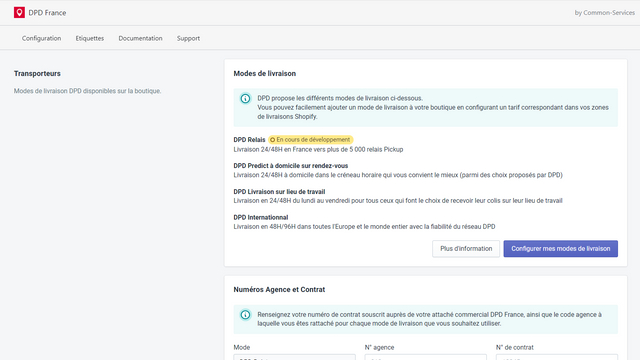Click the DPD France app title
The image size is (640, 360).
pyautogui.click(x=47, y=13)
